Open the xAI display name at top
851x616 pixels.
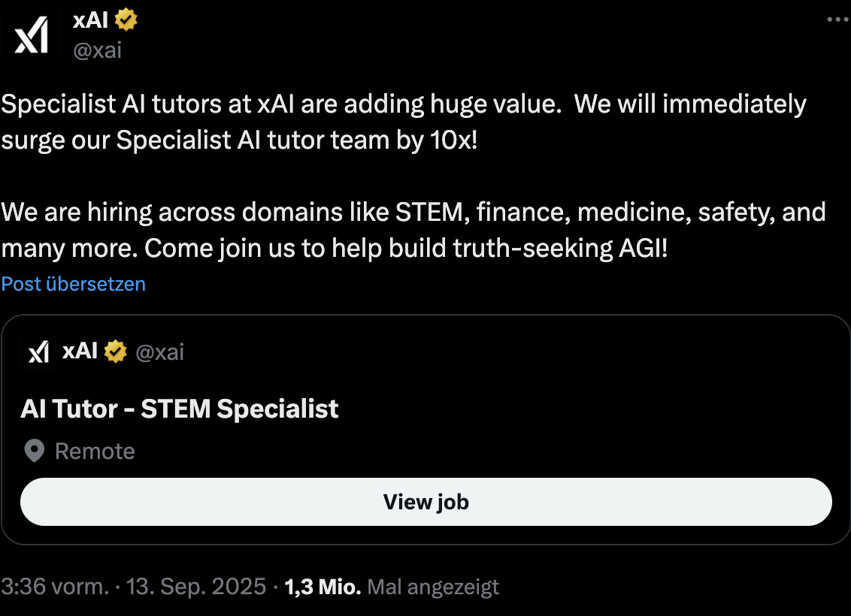point(90,20)
